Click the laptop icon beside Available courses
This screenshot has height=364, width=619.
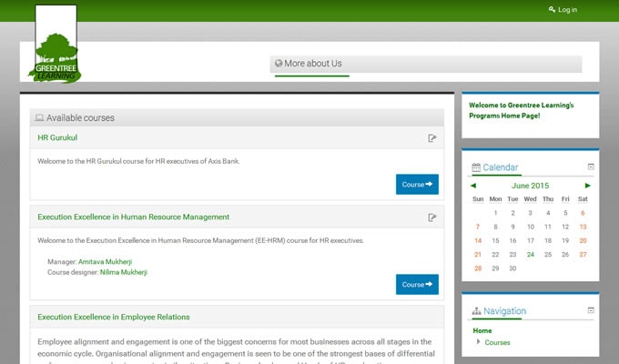39,118
